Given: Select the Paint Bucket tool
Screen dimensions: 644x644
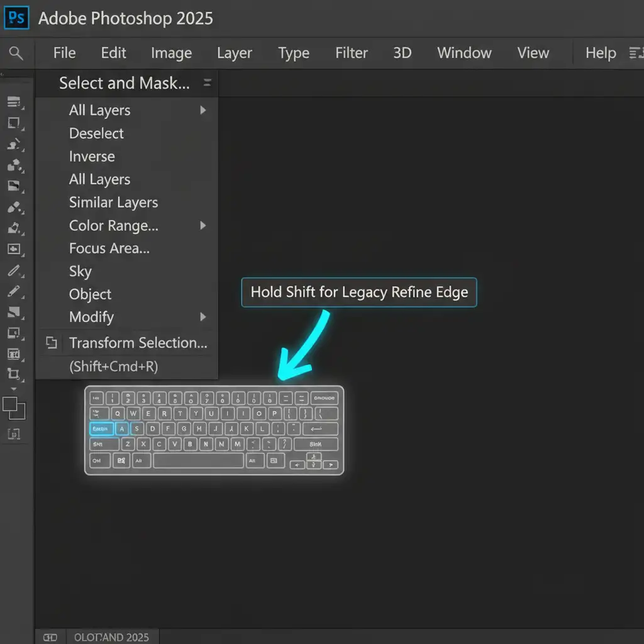Looking at the screenshot, I should [14, 228].
